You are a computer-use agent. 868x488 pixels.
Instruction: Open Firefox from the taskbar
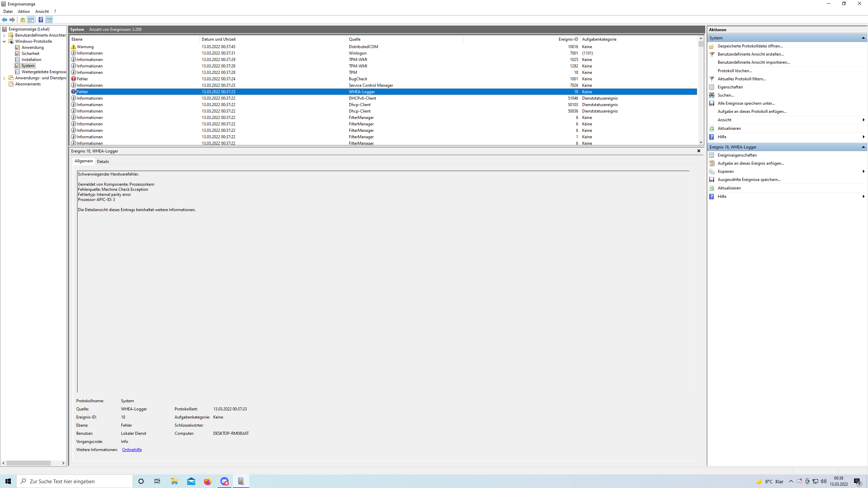[x=208, y=481]
